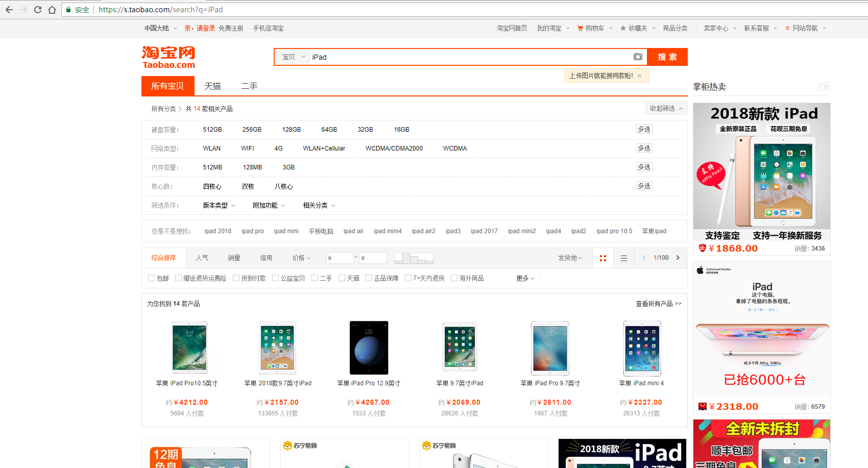Open 发货地 location dropdown
Screen dimensions: 868x468
click(x=570, y=258)
